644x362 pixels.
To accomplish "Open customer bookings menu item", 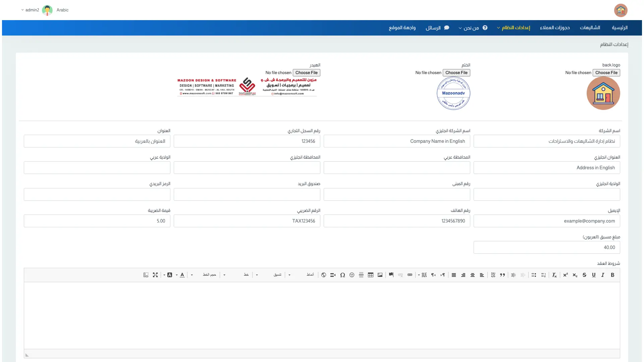I will pos(555,28).
